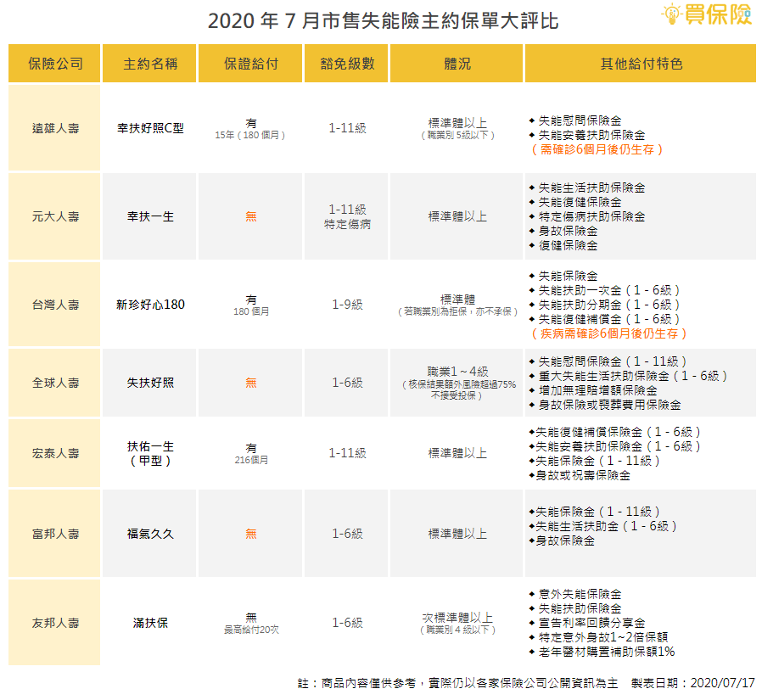Select the 幸扶一生 product name

(150, 216)
